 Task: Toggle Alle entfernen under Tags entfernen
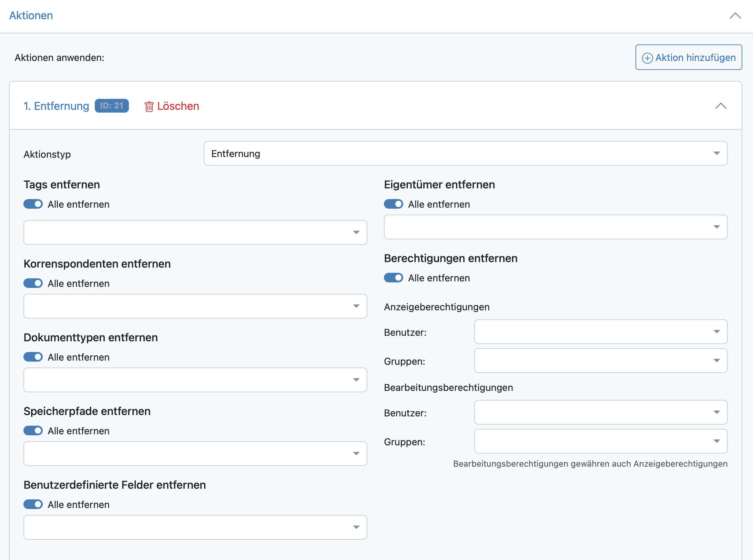pos(33,204)
